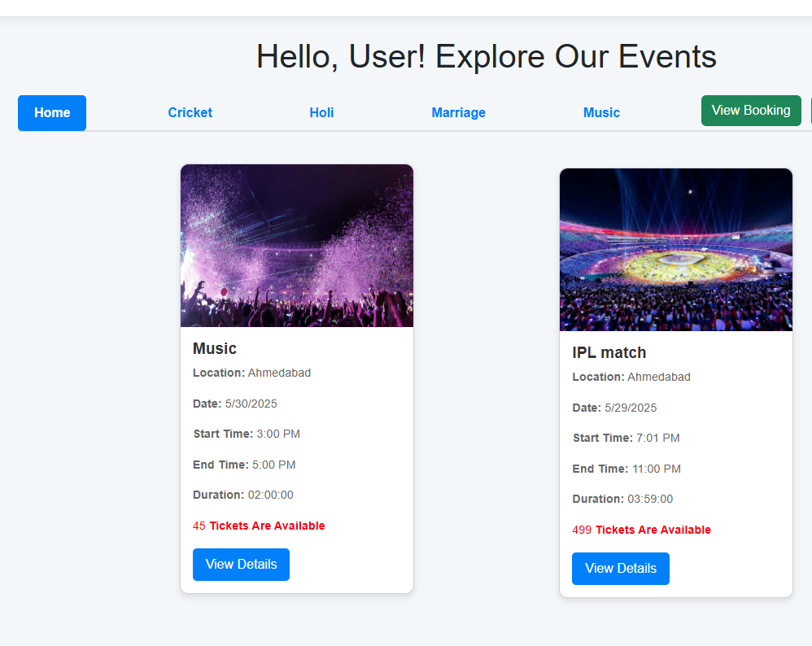The width and height of the screenshot is (812, 646).
Task: Choose the Music tab in navigation
Action: [601, 113]
